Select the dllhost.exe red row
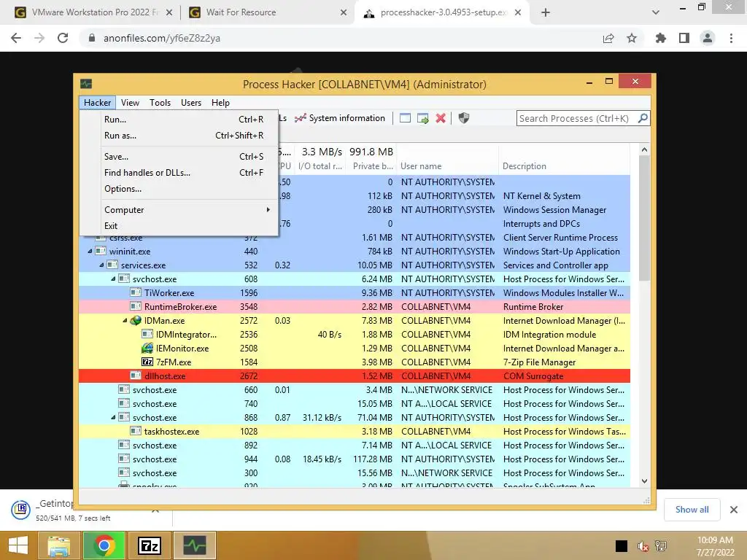Viewport: 747px width, 560px height. (x=355, y=376)
